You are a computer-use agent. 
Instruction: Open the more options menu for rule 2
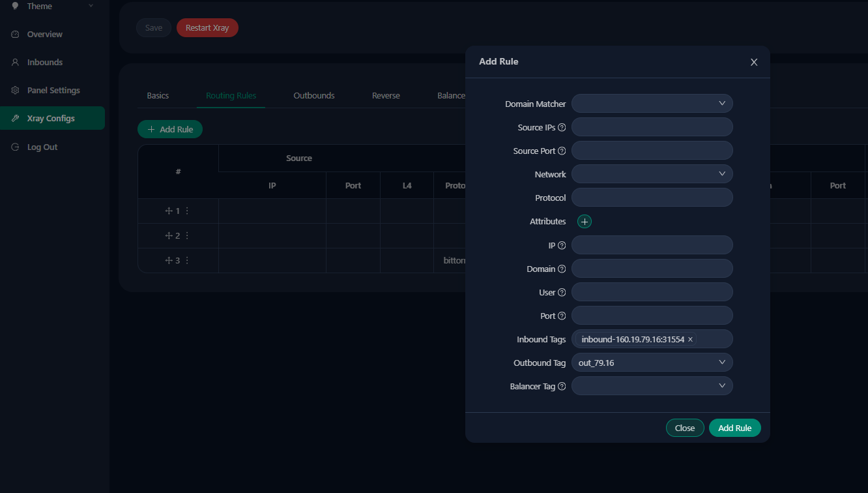point(187,236)
